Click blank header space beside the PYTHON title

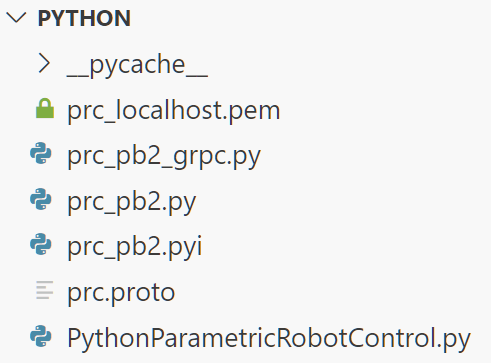pos(310,18)
